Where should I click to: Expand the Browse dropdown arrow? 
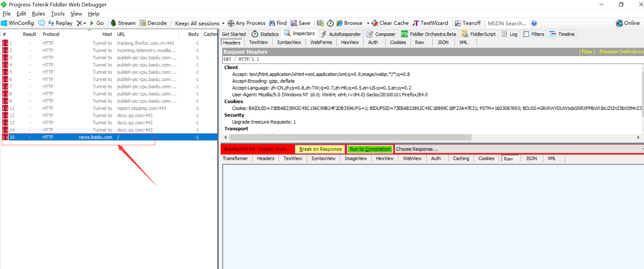tap(368, 23)
